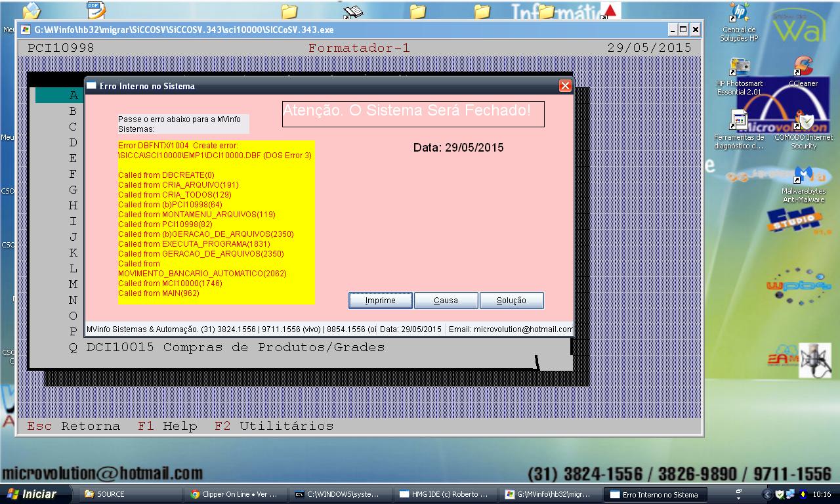840x504 pixels.
Task: Select Q DCI10015 Compras de Produtos/Grades
Action: point(227,347)
